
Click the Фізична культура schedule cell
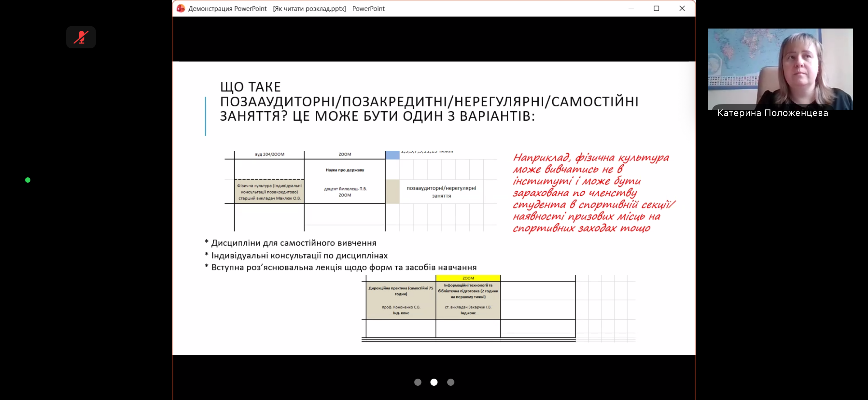coord(269,192)
